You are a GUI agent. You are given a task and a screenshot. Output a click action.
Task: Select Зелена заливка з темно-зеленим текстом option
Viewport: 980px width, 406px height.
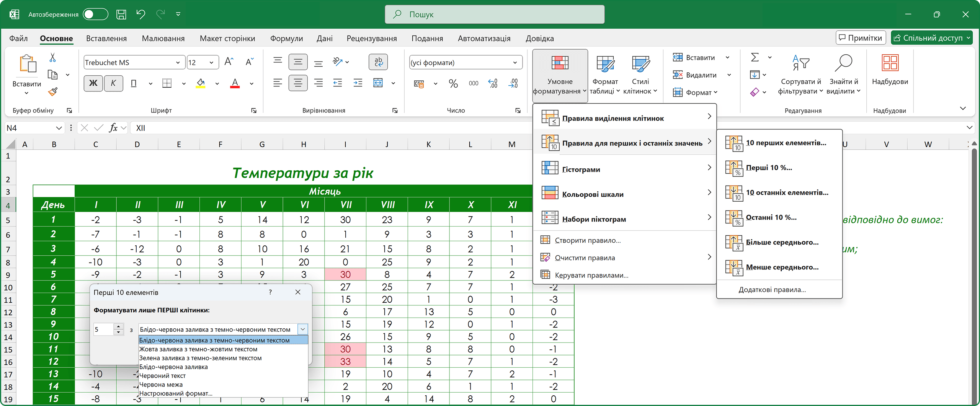pyautogui.click(x=200, y=358)
